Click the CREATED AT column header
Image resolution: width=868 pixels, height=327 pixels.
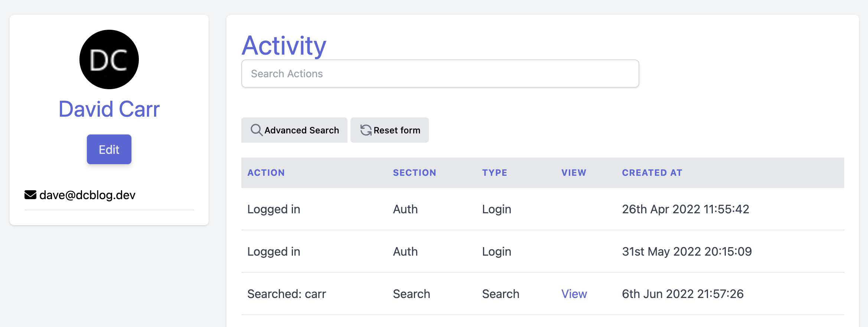tap(652, 173)
